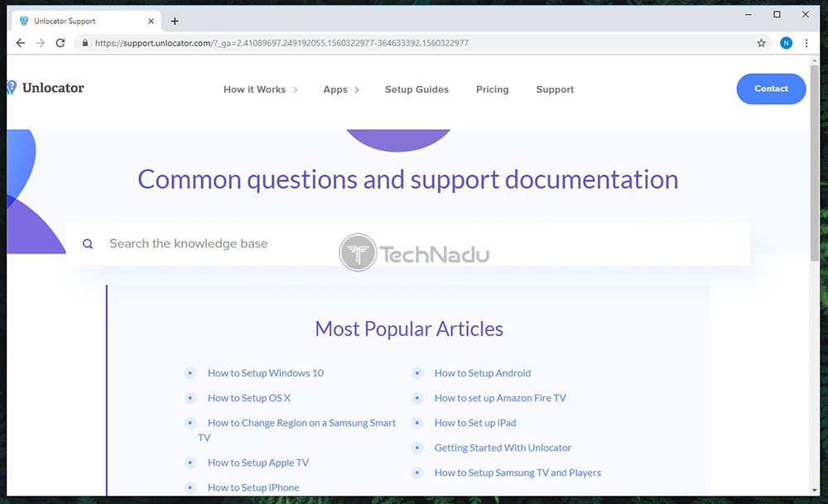Open How to Setup Android article
This screenshot has height=504, width=828.
[483, 373]
